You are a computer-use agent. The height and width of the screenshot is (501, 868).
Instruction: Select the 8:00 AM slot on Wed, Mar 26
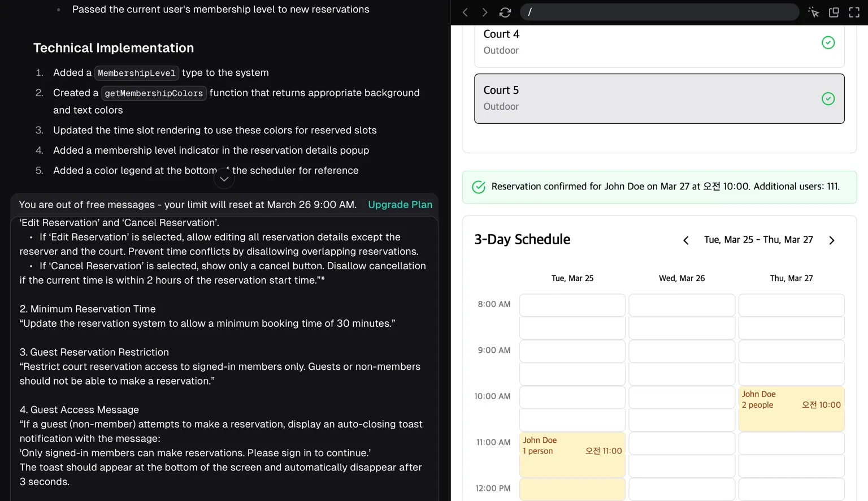click(x=682, y=305)
